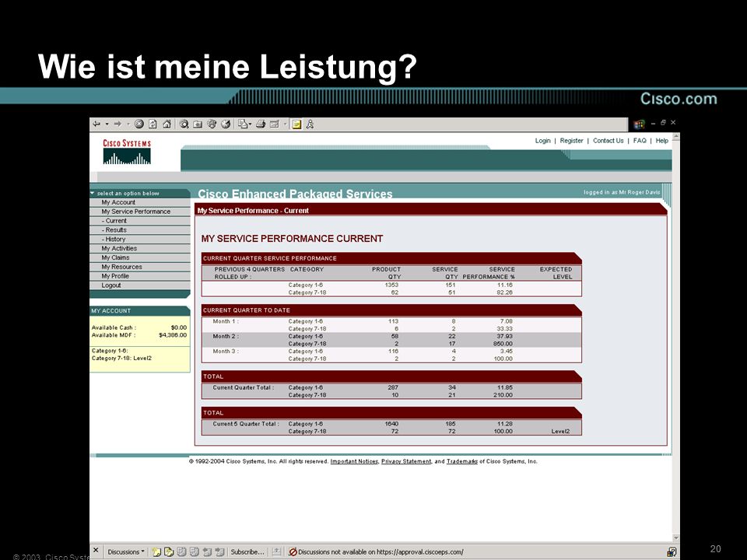The width and height of the screenshot is (747, 560).
Task: Open the FAQ link
Action: tap(640, 141)
